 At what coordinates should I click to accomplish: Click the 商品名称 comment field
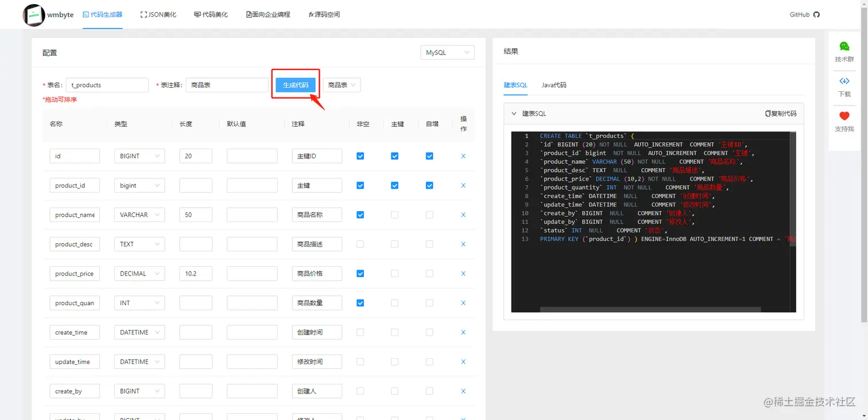[317, 215]
